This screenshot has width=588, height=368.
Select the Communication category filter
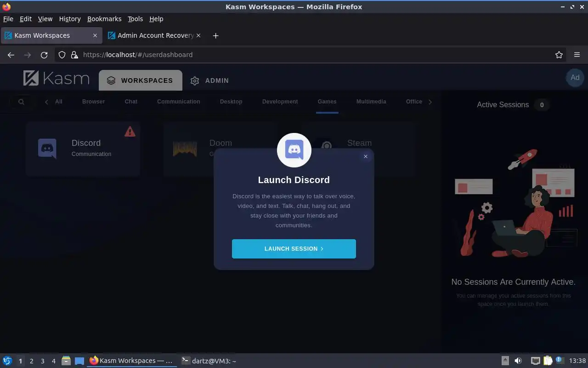click(x=179, y=102)
